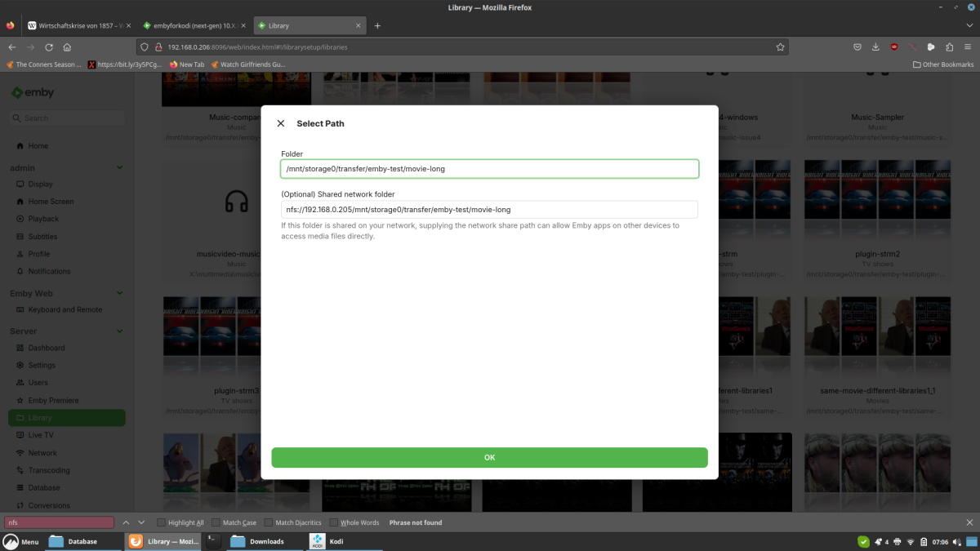
Task: Open a new browser tab
Action: point(377,25)
